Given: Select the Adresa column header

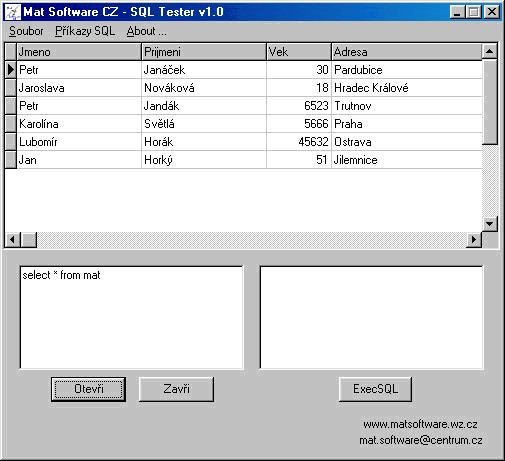Looking at the screenshot, I should [407, 52].
